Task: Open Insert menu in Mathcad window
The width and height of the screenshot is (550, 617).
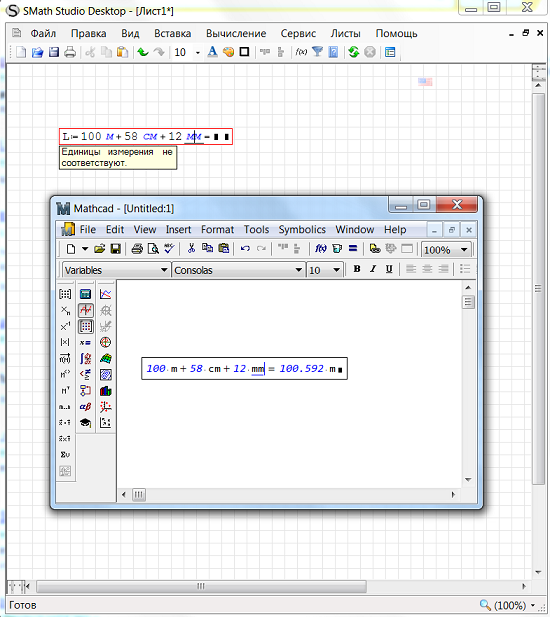Action: point(178,229)
